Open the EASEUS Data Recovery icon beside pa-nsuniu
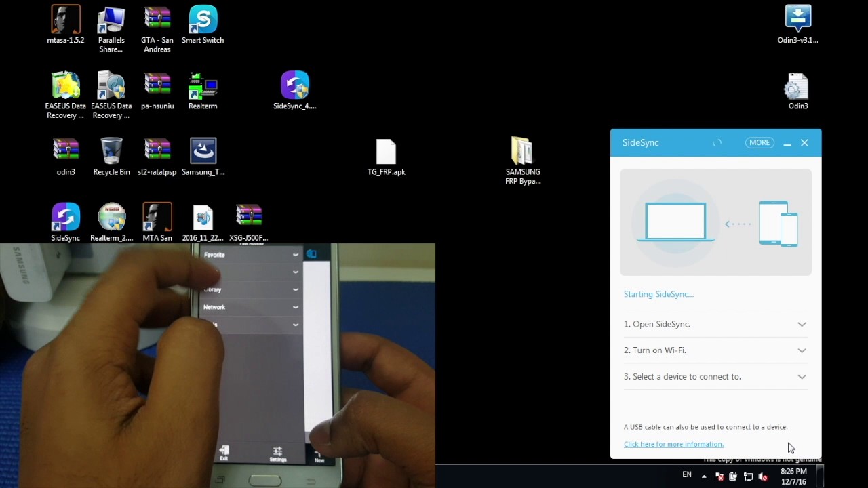Image resolution: width=868 pixels, height=488 pixels. (x=111, y=95)
